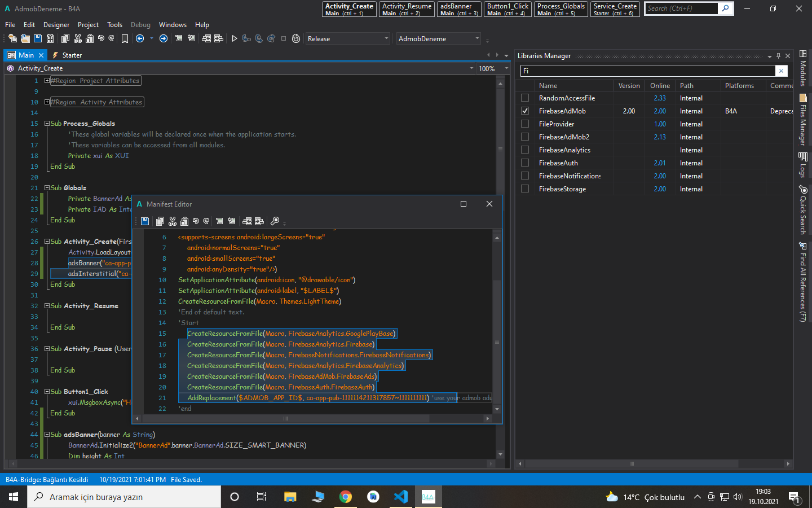Click the Libraries Manager filter text field
This screenshot has height=508, width=812.
(x=647, y=71)
